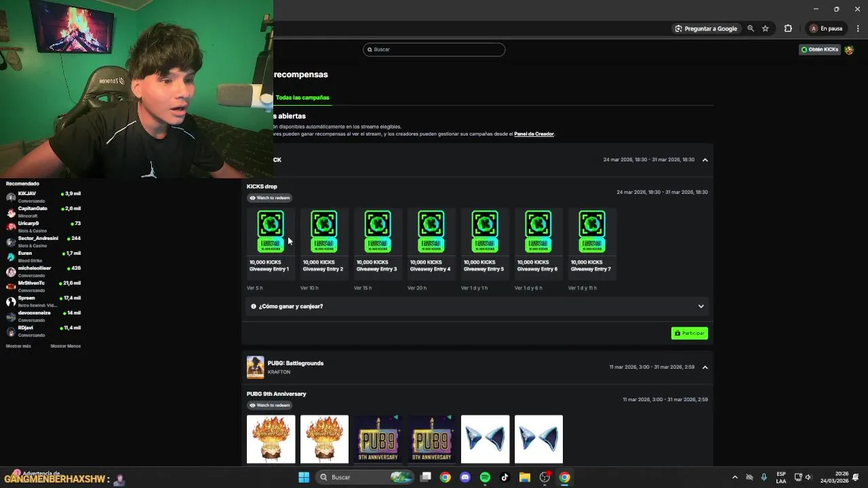Open the Windows Start menu

click(304, 477)
